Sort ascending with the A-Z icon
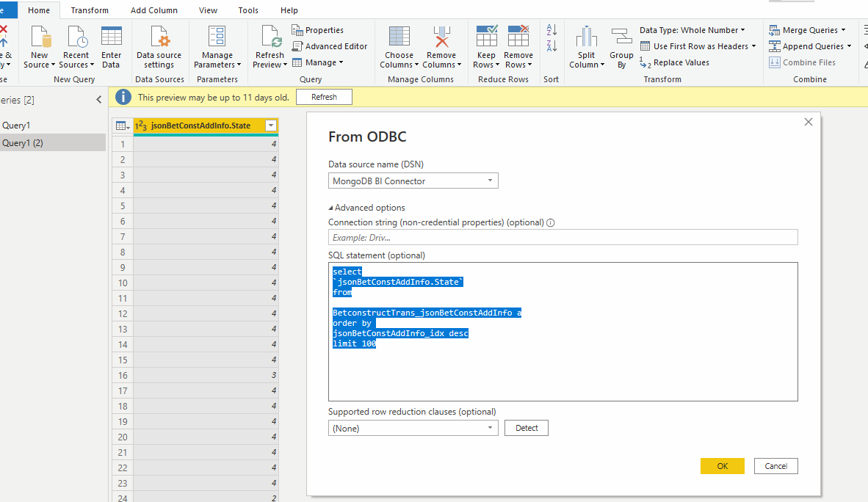This screenshot has width=868, height=502. click(551, 30)
